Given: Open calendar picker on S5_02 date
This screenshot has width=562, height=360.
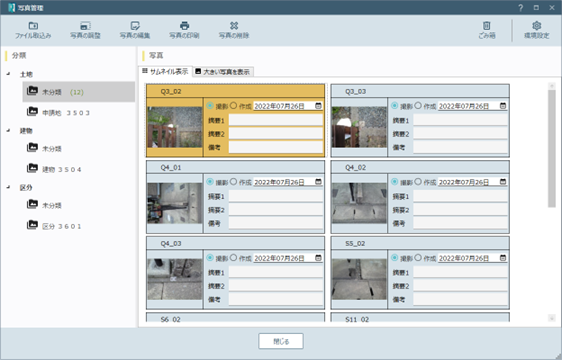Looking at the screenshot, I should tap(503, 258).
